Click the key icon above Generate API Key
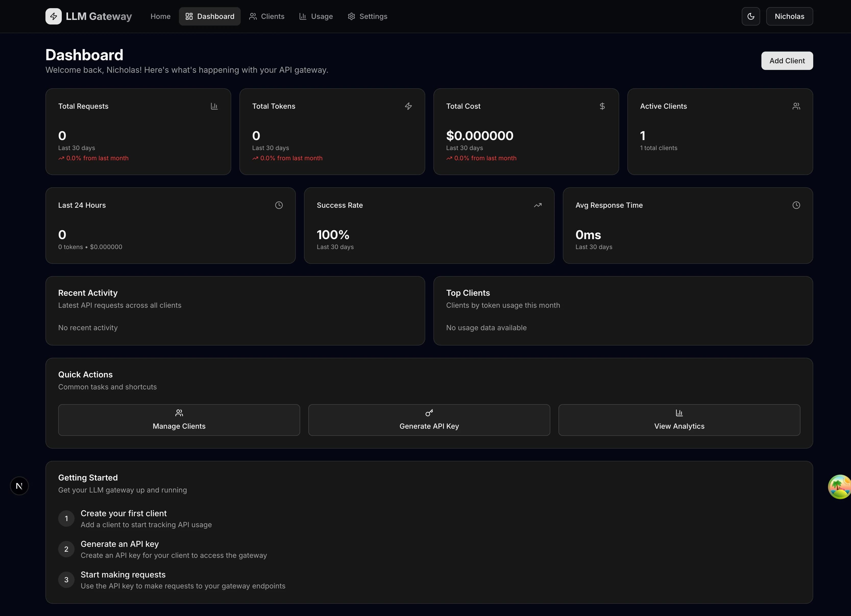This screenshot has height=616, width=851. 429,413
